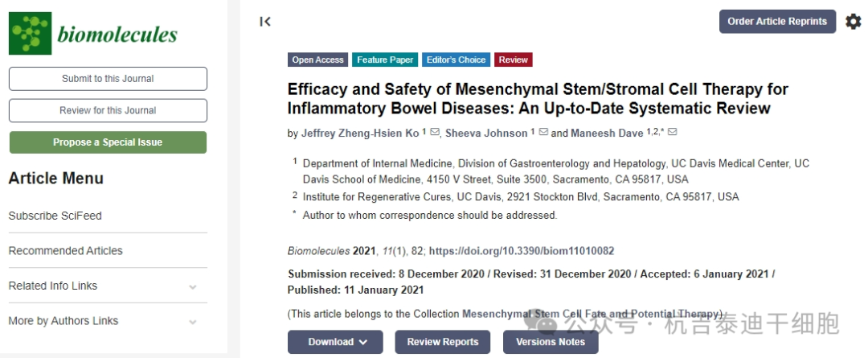Image resolution: width=868 pixels, height=358 pixels.
Task: Click email icon next to Jeffrey Zheng-Hsien Ko
Action: coord(435,132)
